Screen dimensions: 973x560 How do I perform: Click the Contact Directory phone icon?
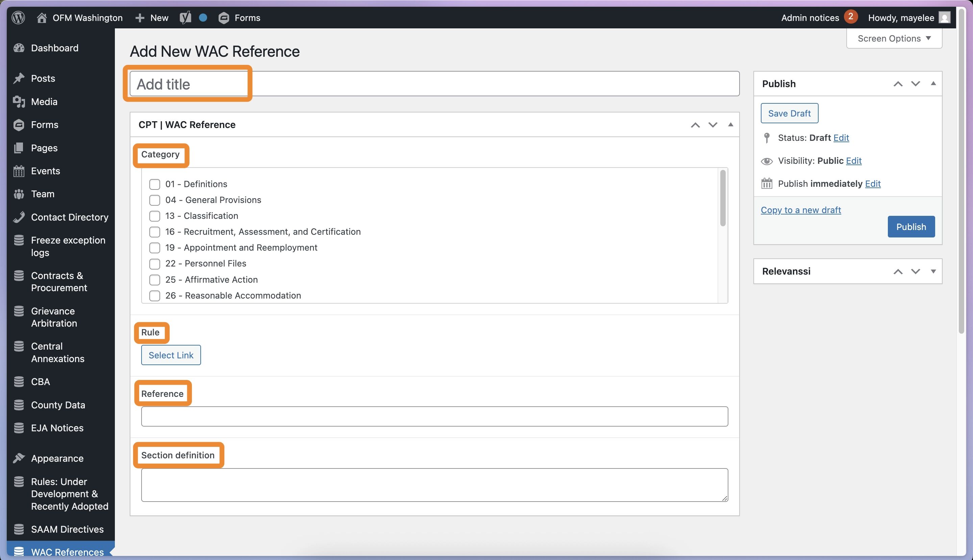(x=19, y=217)
